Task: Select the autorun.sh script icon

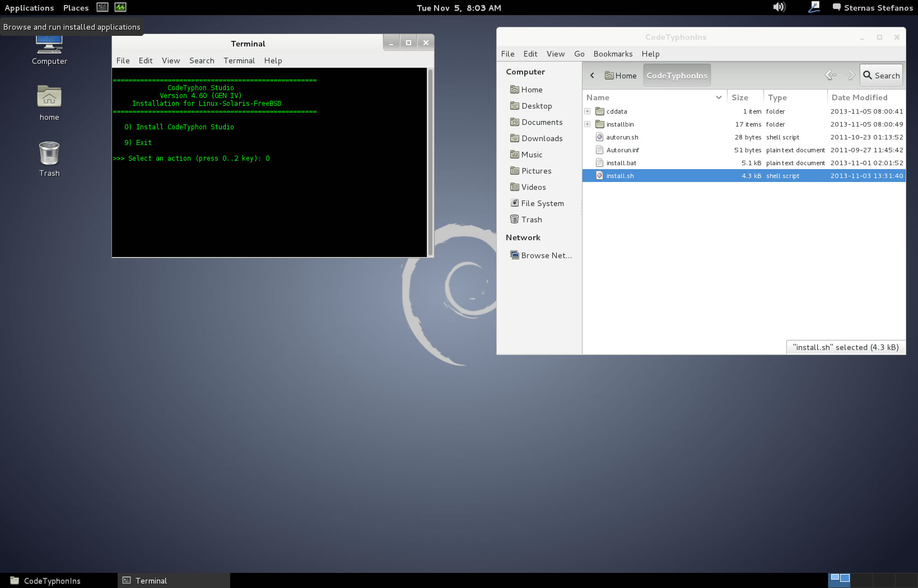Action: click(x=600, y=137)
